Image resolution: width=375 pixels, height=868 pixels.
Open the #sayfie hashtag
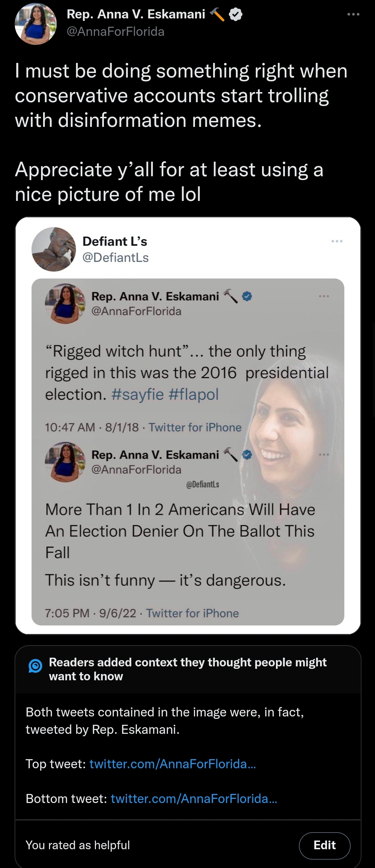138,395
